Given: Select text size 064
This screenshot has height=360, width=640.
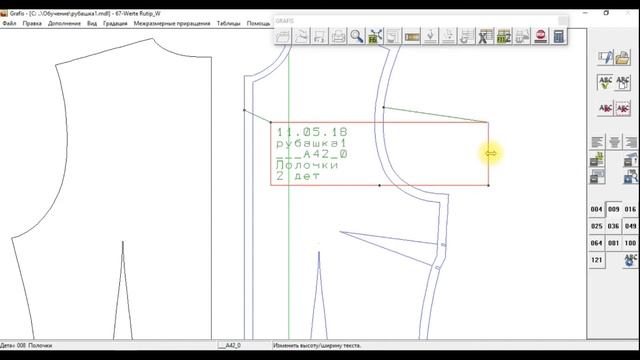Looking at the screenshot, I should (x=596, y=243).
